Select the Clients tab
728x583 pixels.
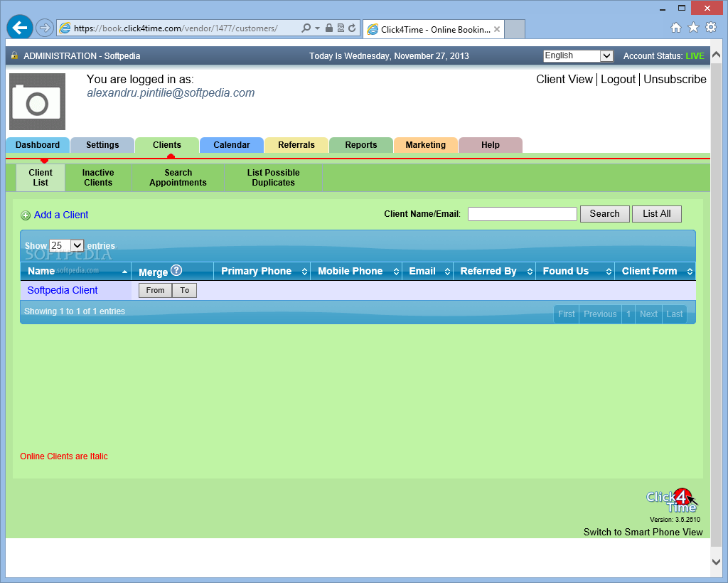click(x=166, y=145)
